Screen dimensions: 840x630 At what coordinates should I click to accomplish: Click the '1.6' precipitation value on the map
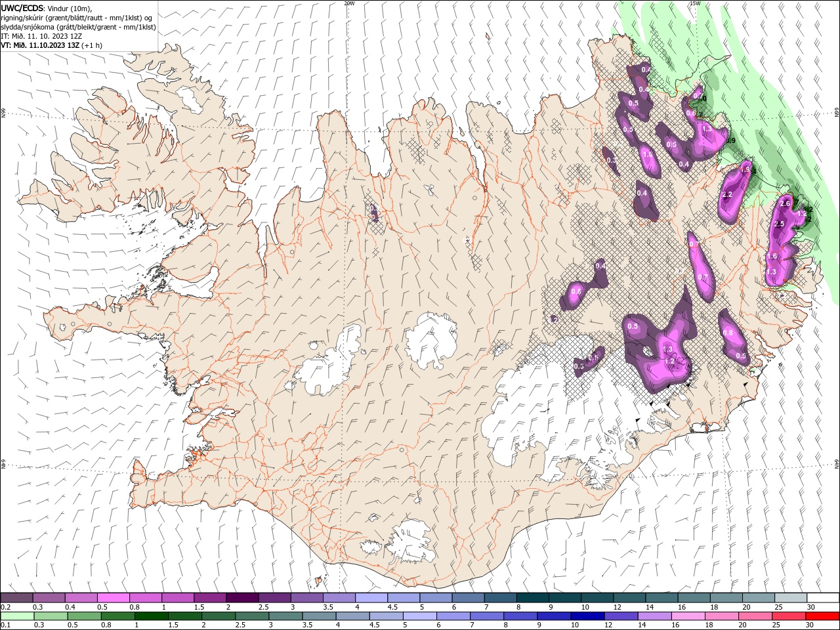click(772, 257)
